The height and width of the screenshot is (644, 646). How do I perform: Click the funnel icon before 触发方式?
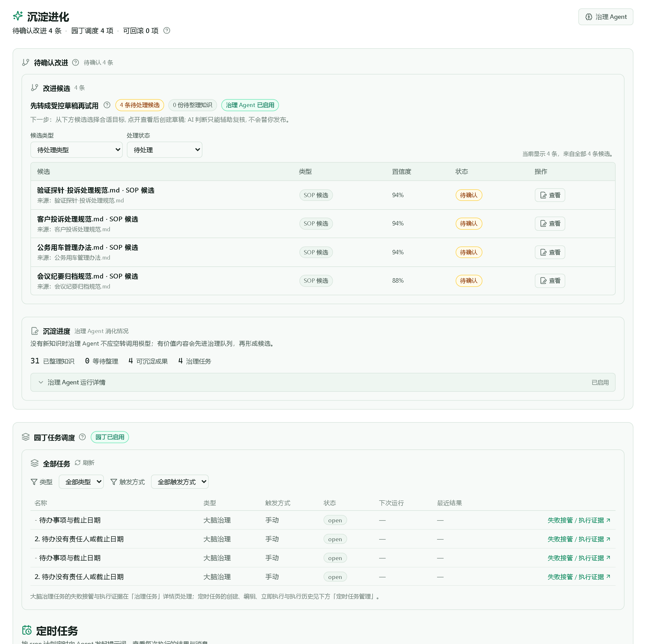click(x=114, y=482)
